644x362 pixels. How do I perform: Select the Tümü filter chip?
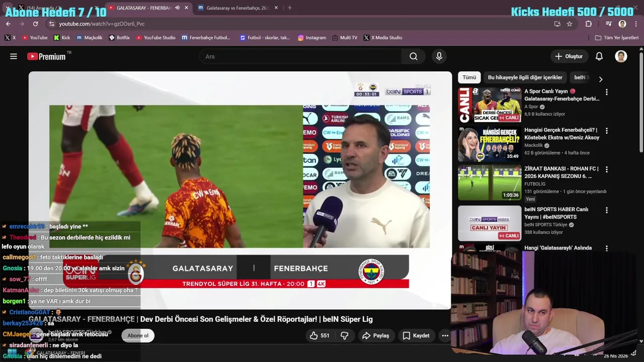[469, 77]
